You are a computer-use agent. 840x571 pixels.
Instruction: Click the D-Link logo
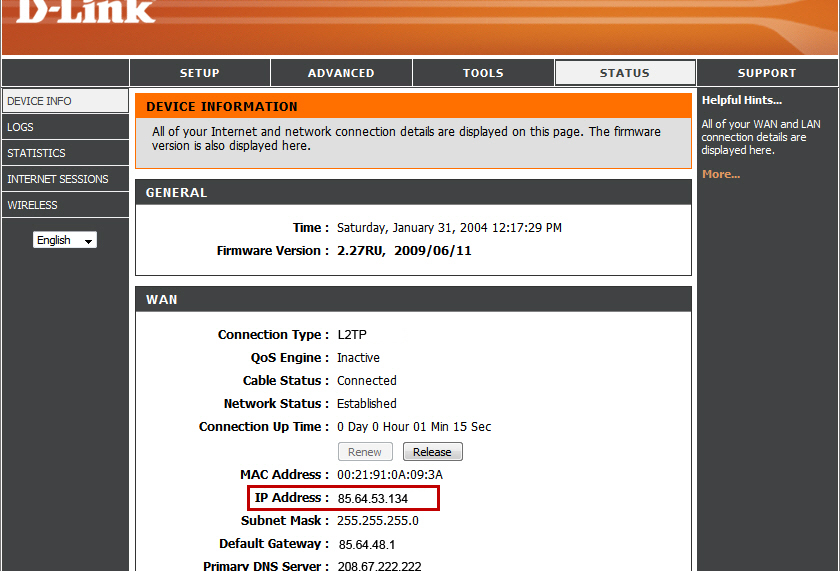[x=85, y=12]
